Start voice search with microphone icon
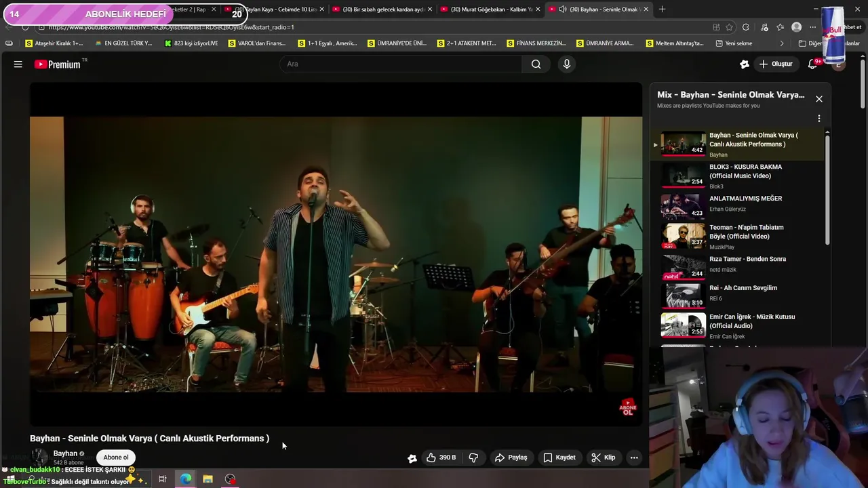The image size is (868, 488). (567, 64)
